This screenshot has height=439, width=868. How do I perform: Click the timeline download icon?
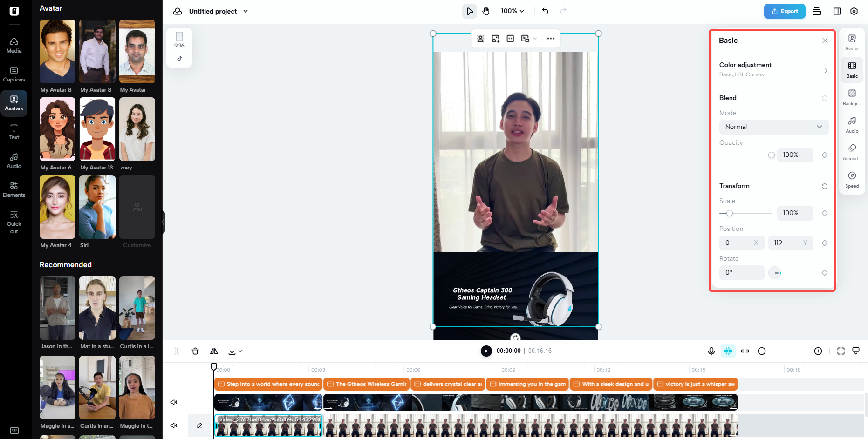tap(232, 351)
